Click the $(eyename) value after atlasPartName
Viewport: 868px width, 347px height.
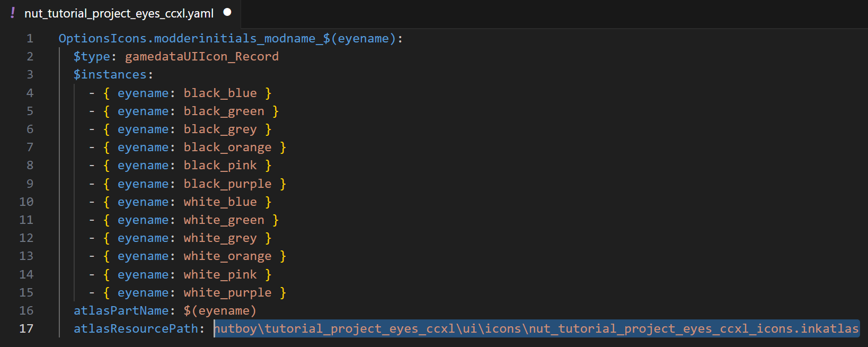220,311
